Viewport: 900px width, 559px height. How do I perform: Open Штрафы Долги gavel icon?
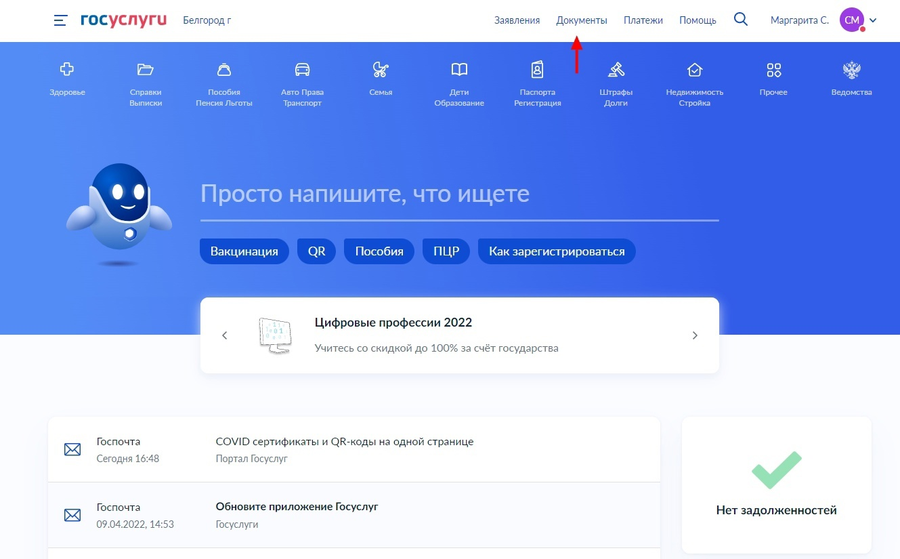point(616,70)
